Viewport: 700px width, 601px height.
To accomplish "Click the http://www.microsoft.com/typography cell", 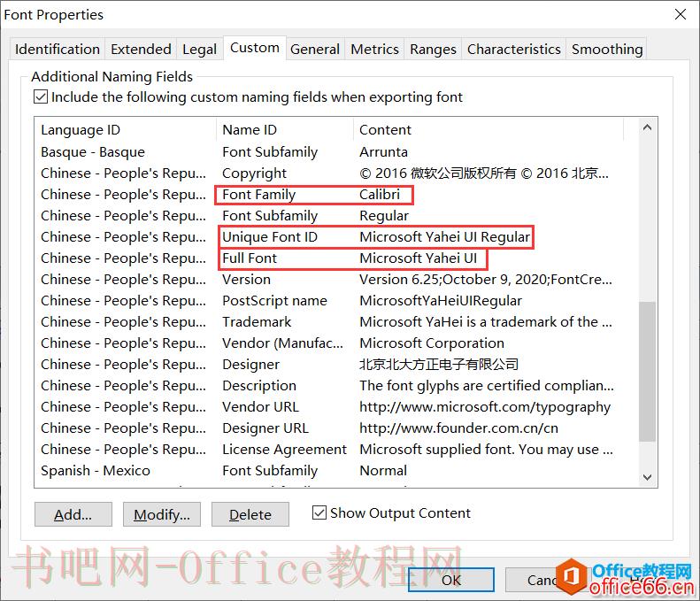I will coord(485,407).
